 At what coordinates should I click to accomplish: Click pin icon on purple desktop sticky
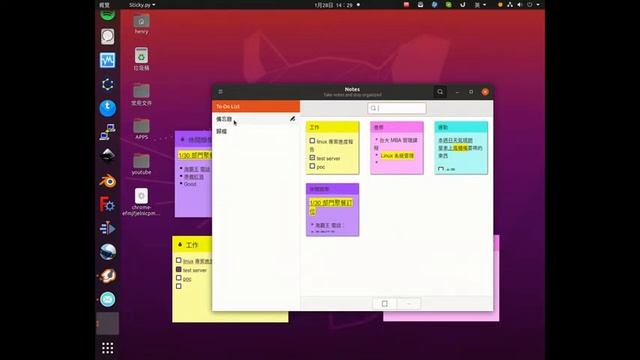[182, 140]
